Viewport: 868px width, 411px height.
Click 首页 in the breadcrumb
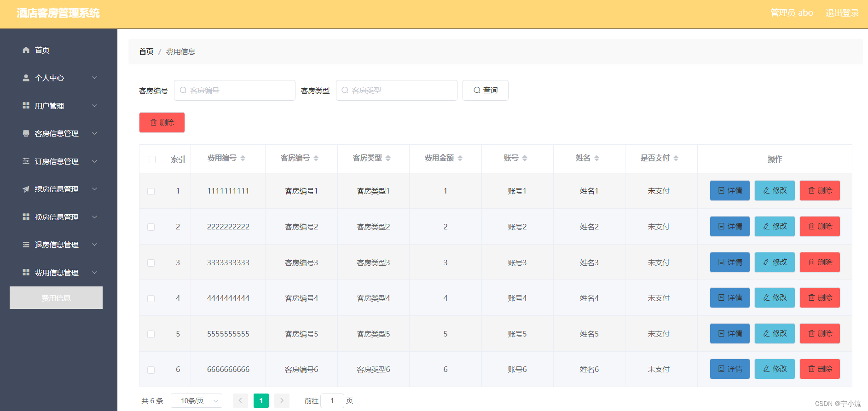(x=146, y=51)
